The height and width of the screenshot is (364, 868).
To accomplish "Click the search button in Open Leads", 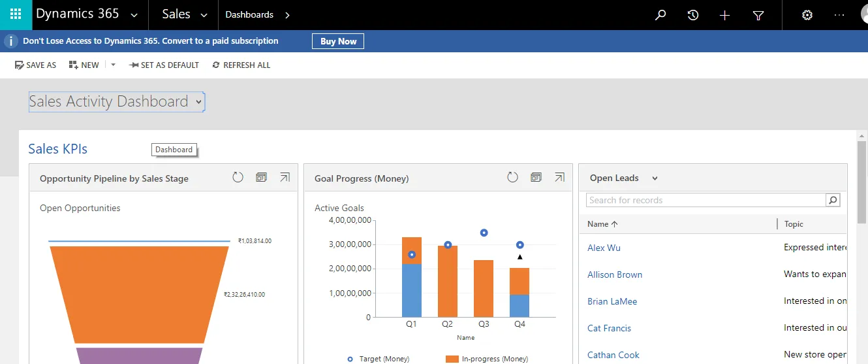I will point(833,200).
